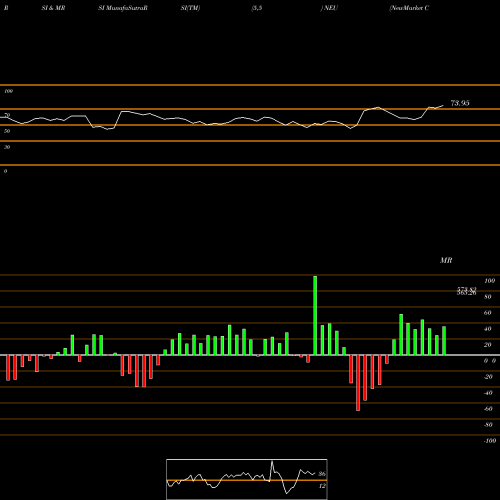Click the 30 label on RSI axis
500x500 pixels.
pyautogui.click(x=7, y=147)
